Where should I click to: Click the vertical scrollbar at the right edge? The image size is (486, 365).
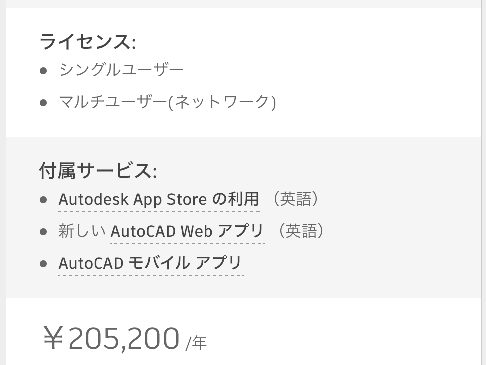[x=483, y=182]
